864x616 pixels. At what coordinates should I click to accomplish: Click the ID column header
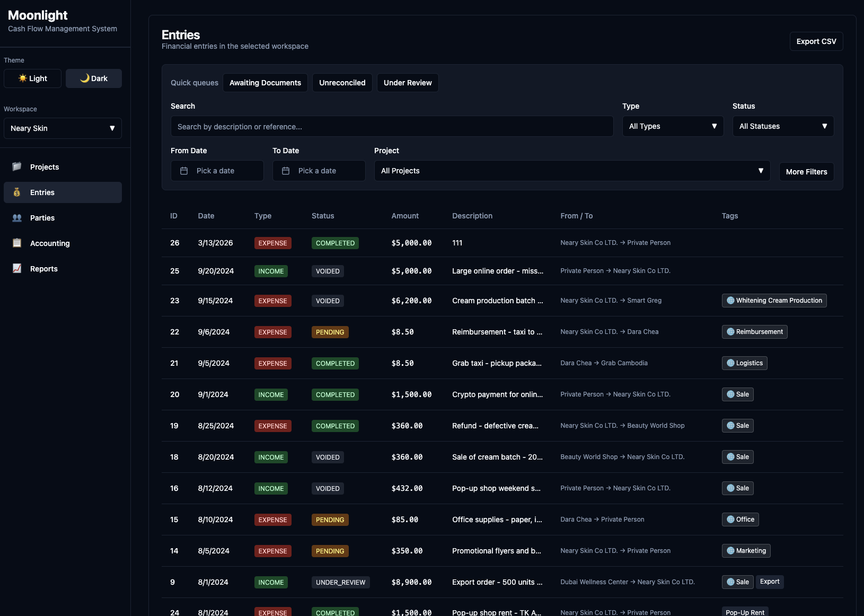tap(174, 216)
